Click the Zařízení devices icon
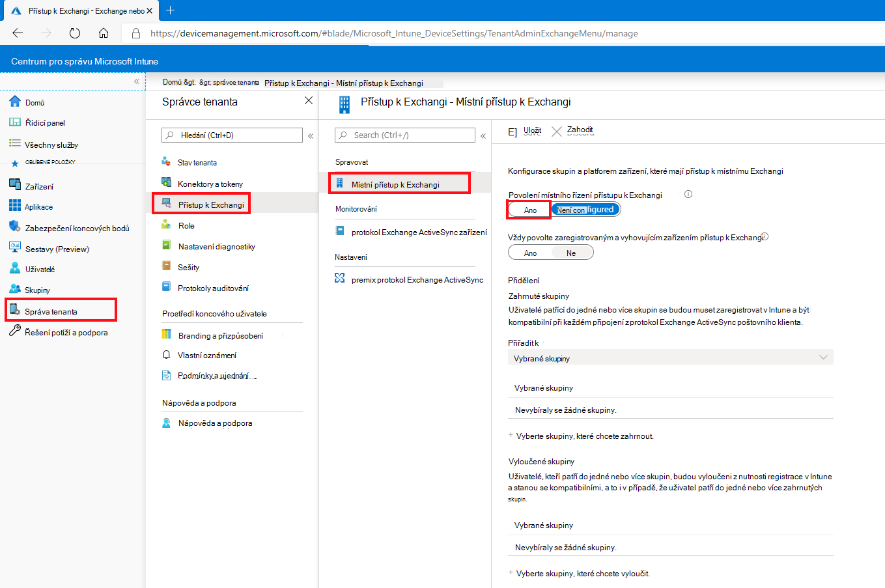Screen dimensions: 885x588 point(15,186)
